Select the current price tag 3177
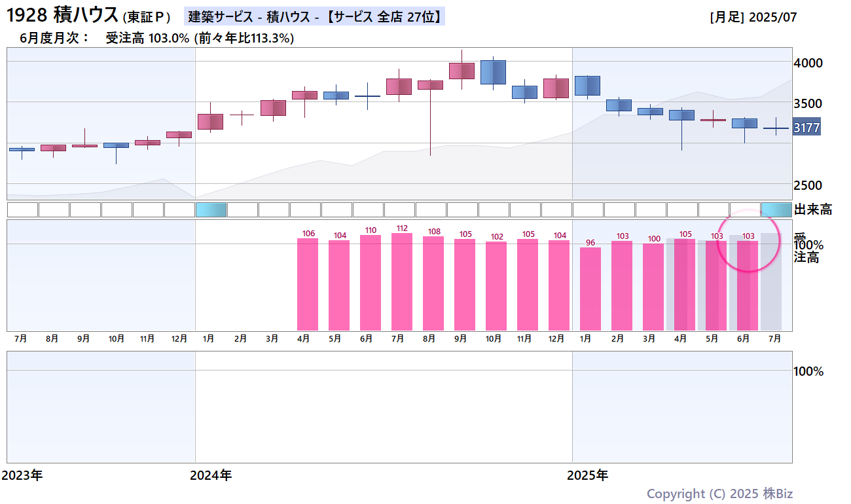This screenshot has height=504, width=851. pos(806,128)
